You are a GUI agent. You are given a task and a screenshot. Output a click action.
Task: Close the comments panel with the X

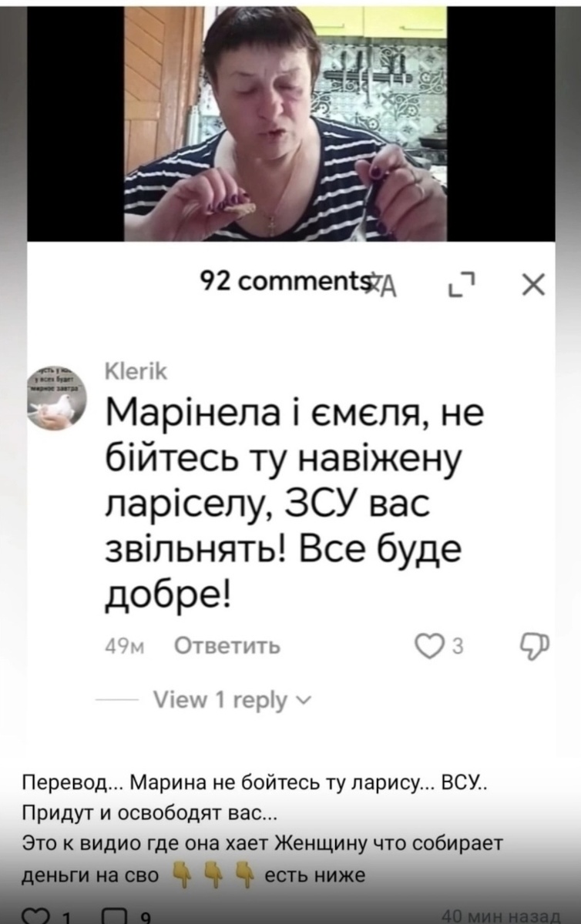click(x=532, y=284)
